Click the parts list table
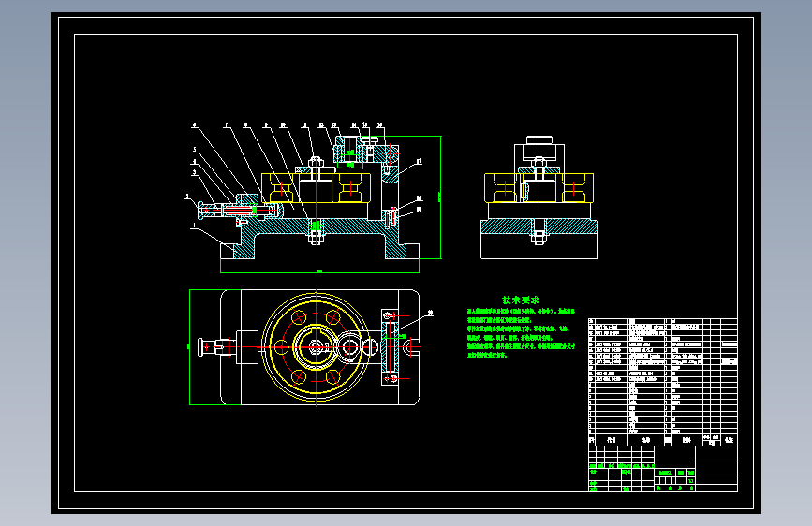 [663, 382]
